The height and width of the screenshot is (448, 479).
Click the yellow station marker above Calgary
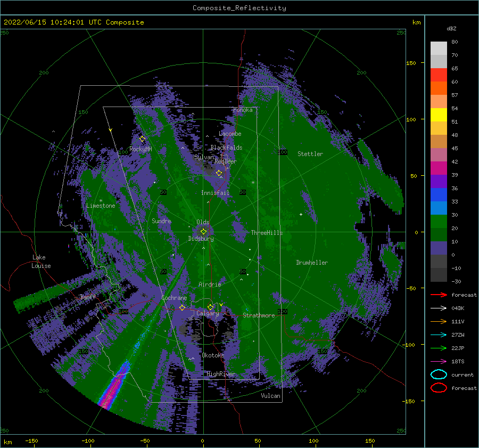[x=210, y=307]
